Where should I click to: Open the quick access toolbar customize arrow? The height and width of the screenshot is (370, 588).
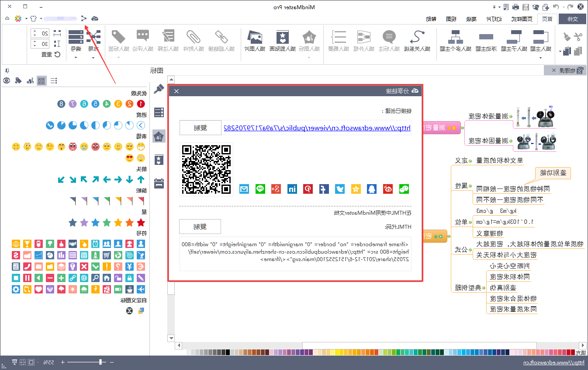(x=495, y=7)
